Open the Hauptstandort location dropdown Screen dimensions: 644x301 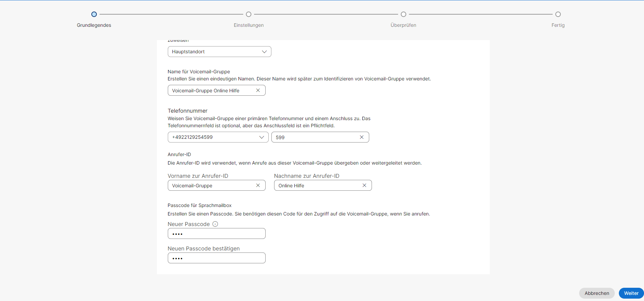[219, 52]
